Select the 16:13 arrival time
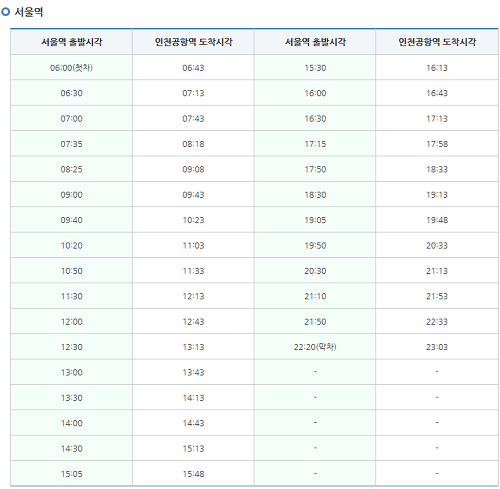 point(437,68)
